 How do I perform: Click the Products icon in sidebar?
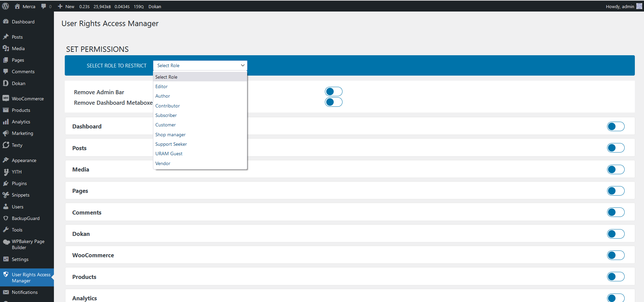pos(6,110)
